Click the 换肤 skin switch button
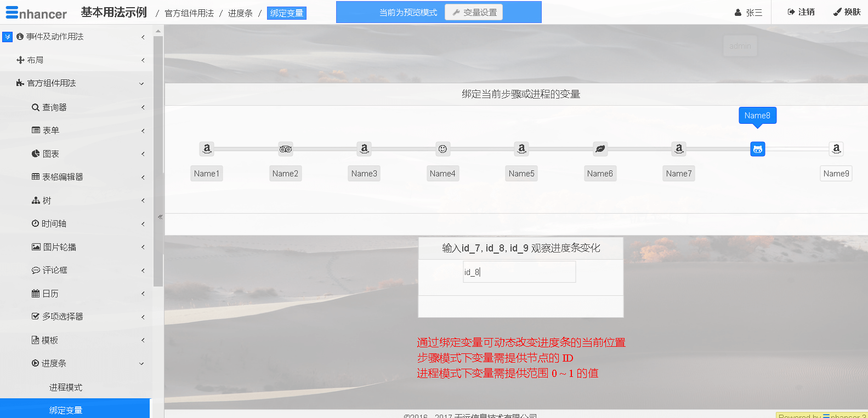 [847, 12]
